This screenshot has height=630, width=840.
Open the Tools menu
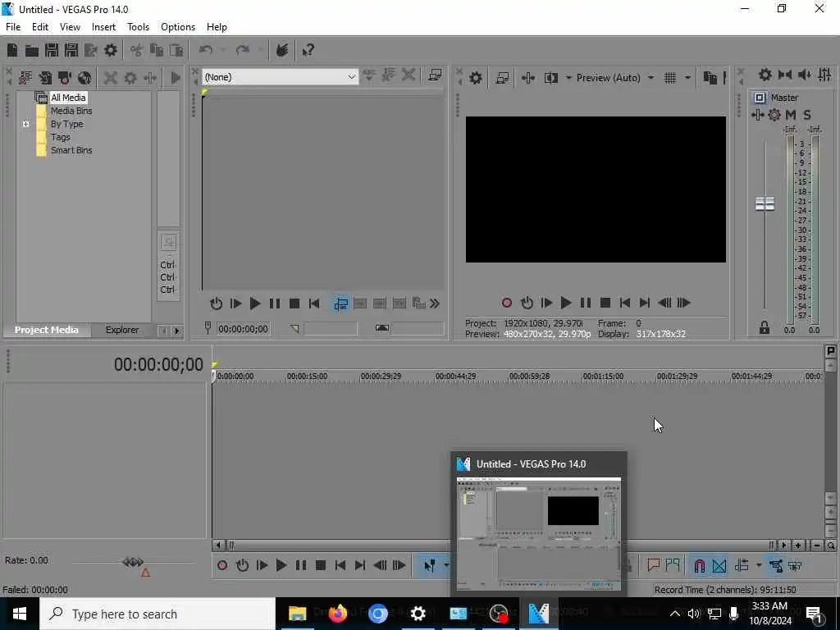[138, 27]
